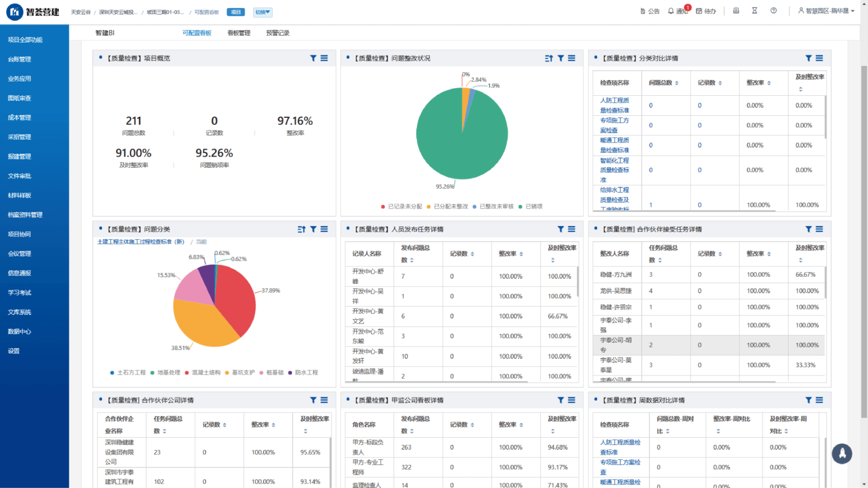Viewport: 868px width, 488px height.
Task: Open the 切换 dropdown
Action: click(x=262, y=12)
